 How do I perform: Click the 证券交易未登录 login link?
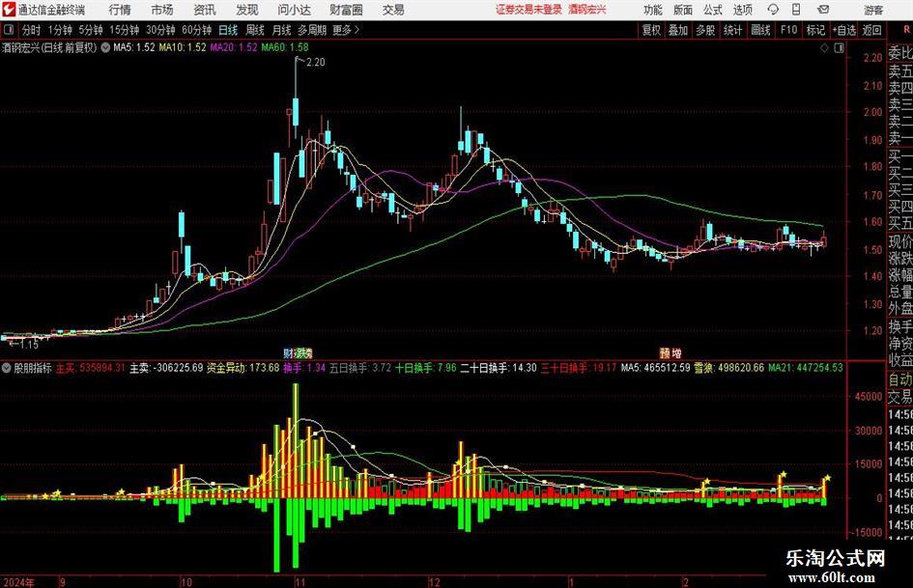528,10
